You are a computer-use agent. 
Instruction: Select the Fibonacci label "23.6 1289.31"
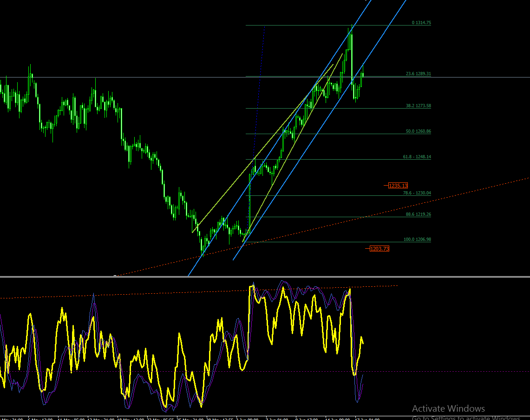(x=418, y=74)
